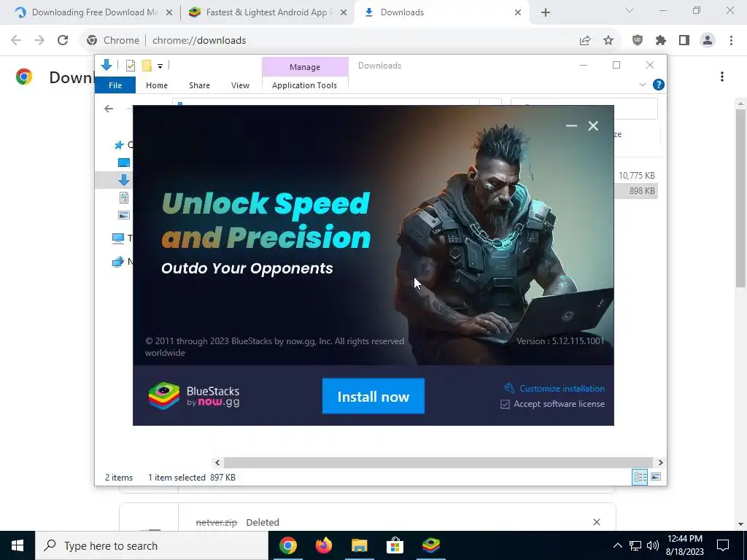This screenshot has width=747, height=560.
Task: Bookmark this page with star icon
Action: click(608, 41)
